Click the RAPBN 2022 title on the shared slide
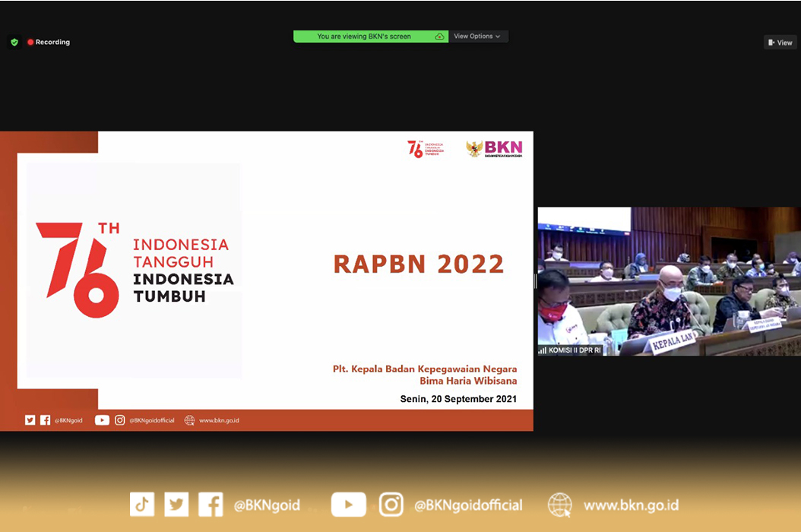Image resolution: width=801 pixels, height=532 pixels. [419, 264]
